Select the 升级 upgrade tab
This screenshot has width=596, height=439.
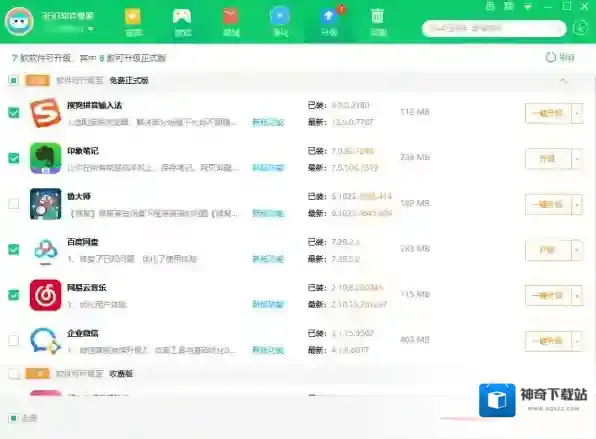click(329, 22)
